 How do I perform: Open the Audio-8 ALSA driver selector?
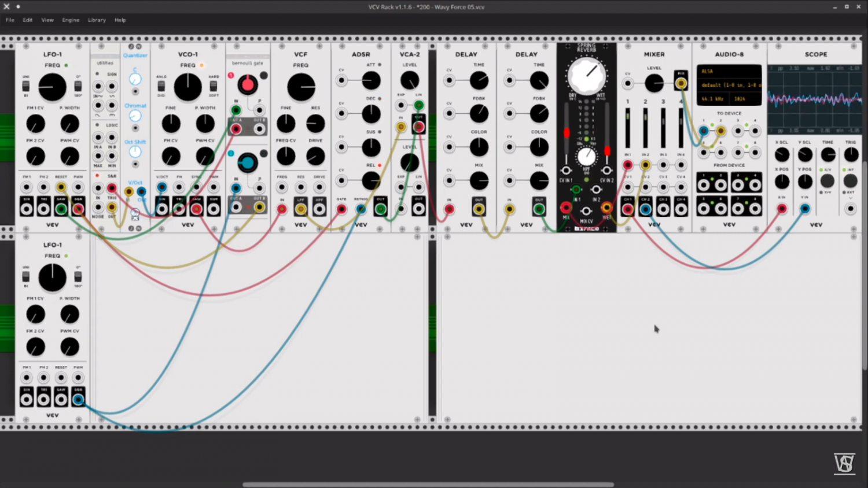(729, 71)
